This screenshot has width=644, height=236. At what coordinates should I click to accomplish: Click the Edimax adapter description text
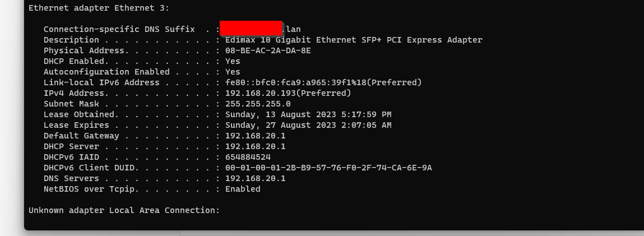click(354, 40)
